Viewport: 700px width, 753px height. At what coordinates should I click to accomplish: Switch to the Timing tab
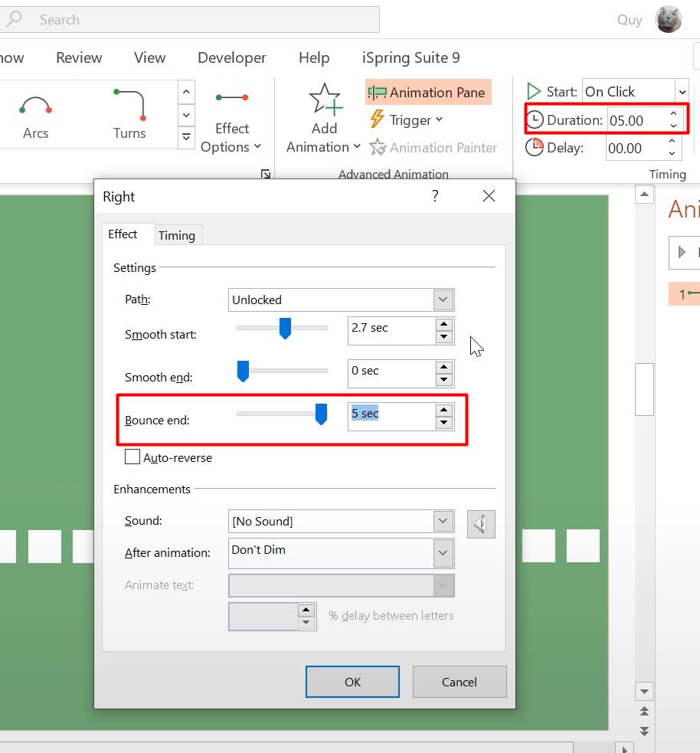(x=177, y=235)
